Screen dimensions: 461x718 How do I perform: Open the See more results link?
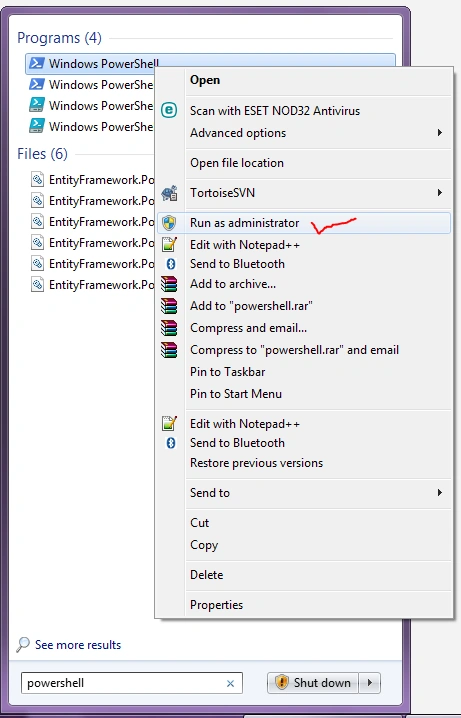(x=78, y=645)
